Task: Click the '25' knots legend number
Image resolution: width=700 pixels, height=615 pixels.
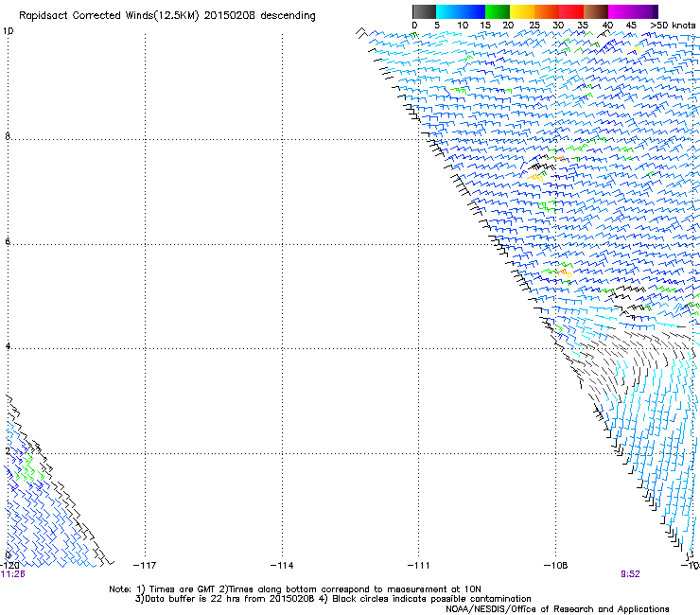Action: pyautogui.click(x=534, y=26)
